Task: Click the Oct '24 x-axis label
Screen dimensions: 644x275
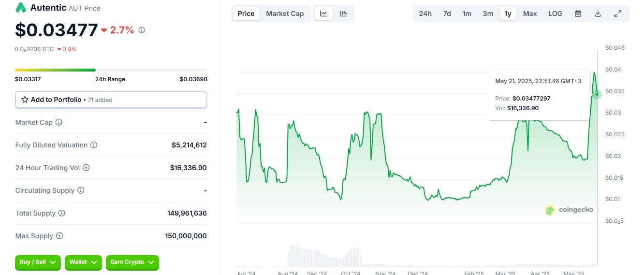Action: click(351, 273)
